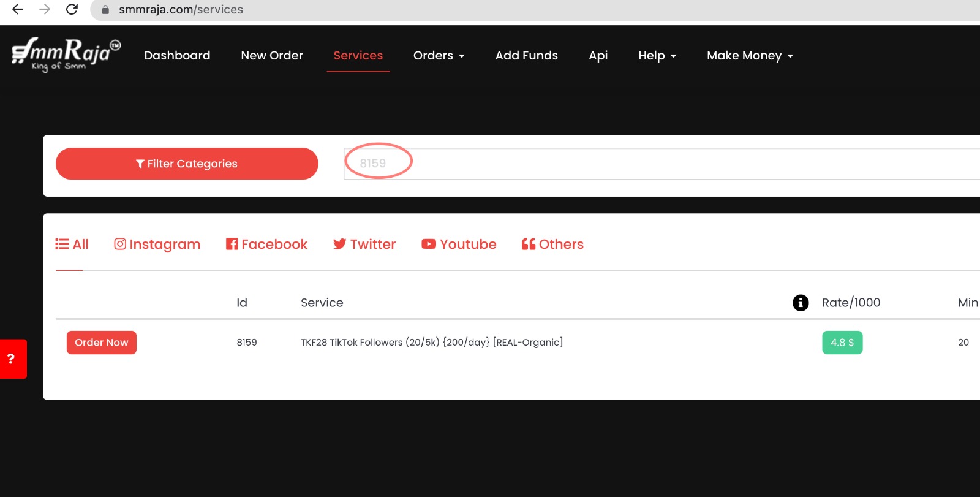Click the SmmRaja logo
Viewport: 980px width, 497px height.
(66, 55)
